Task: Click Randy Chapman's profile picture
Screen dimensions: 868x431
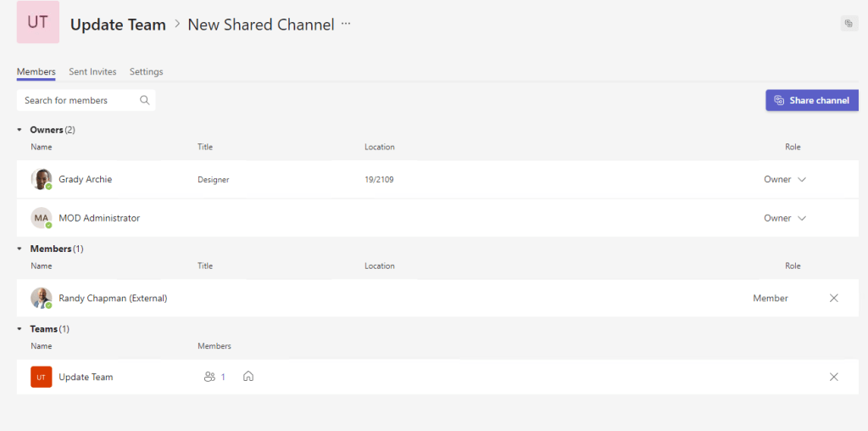Action: [41, 298]
